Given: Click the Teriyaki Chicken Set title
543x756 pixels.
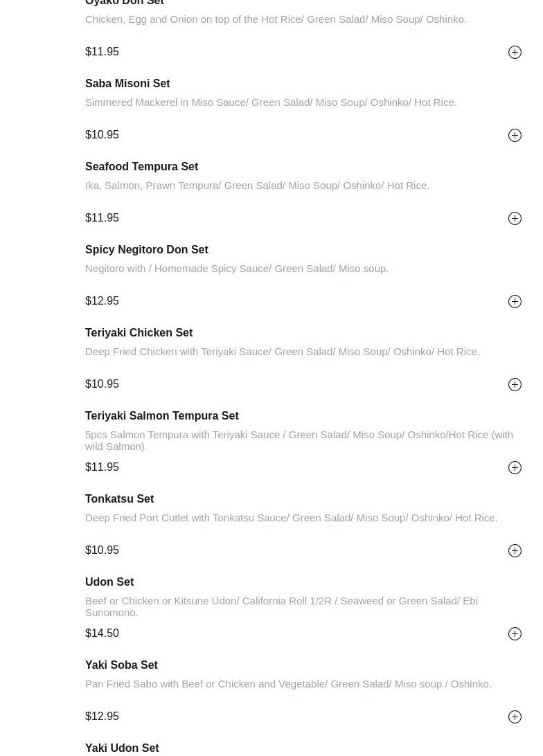Looking at the screenshot, I should [x=139, y=333].
